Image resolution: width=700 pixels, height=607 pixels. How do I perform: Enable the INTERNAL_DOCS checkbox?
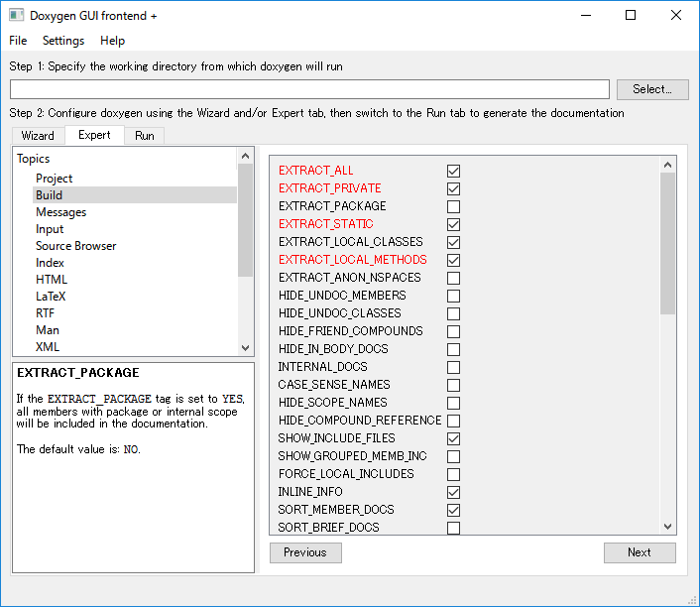tap(453, 367)
